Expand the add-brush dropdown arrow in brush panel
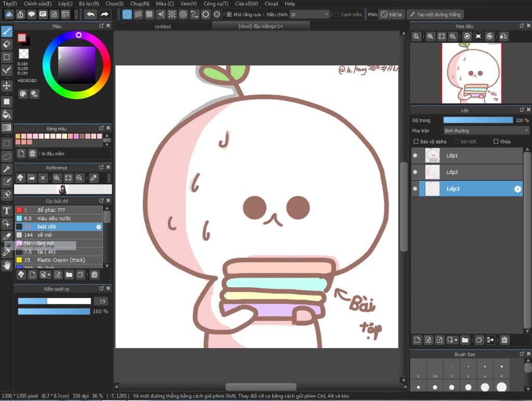The image size is (532, 401). click(49, 274)
